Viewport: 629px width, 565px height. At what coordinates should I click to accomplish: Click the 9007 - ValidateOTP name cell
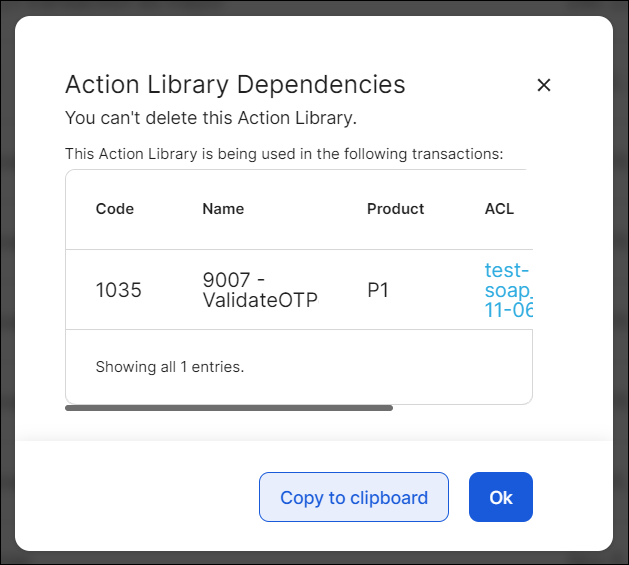260,290
